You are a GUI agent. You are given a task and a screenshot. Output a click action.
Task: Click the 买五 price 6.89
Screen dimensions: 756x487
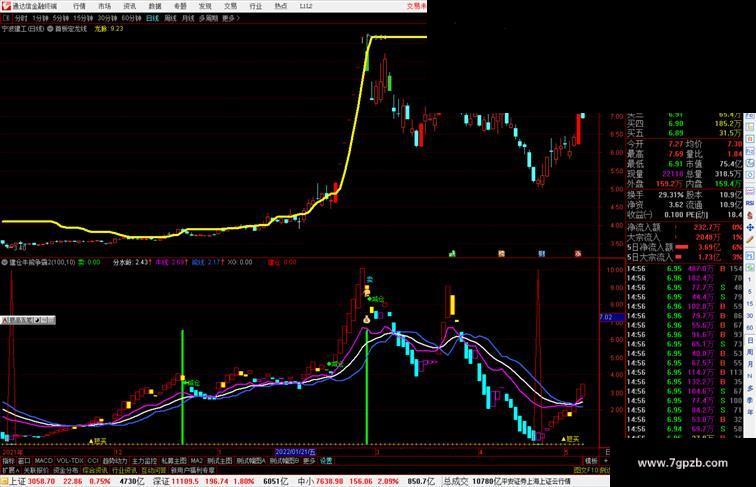675,133
